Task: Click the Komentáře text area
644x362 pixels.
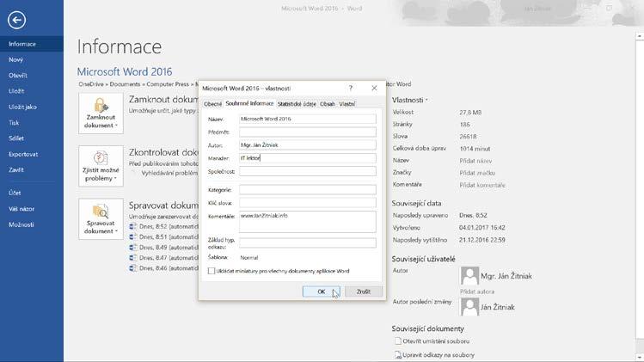Action: 308,222
